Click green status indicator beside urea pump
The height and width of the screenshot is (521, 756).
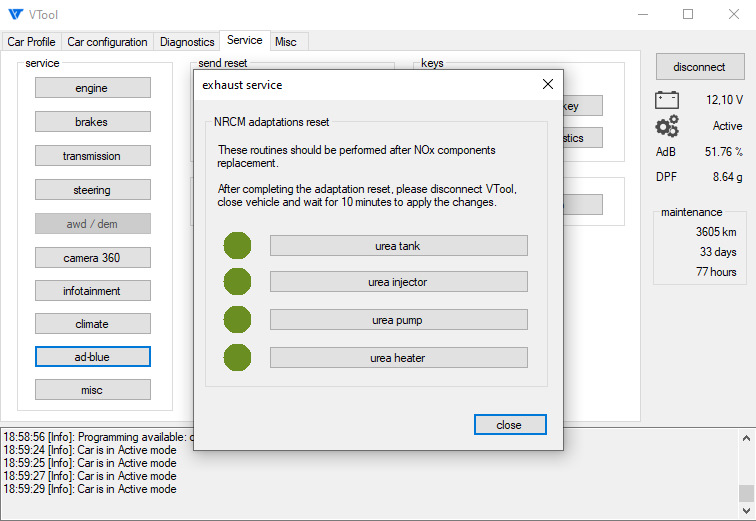[237, 320]
